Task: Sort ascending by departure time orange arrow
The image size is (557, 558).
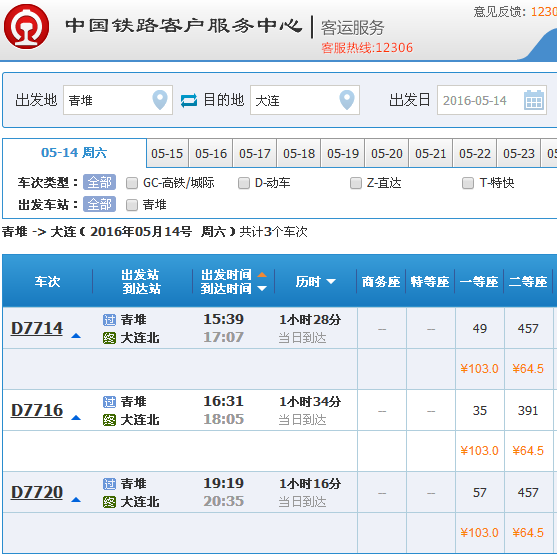Action: point(262,274)
